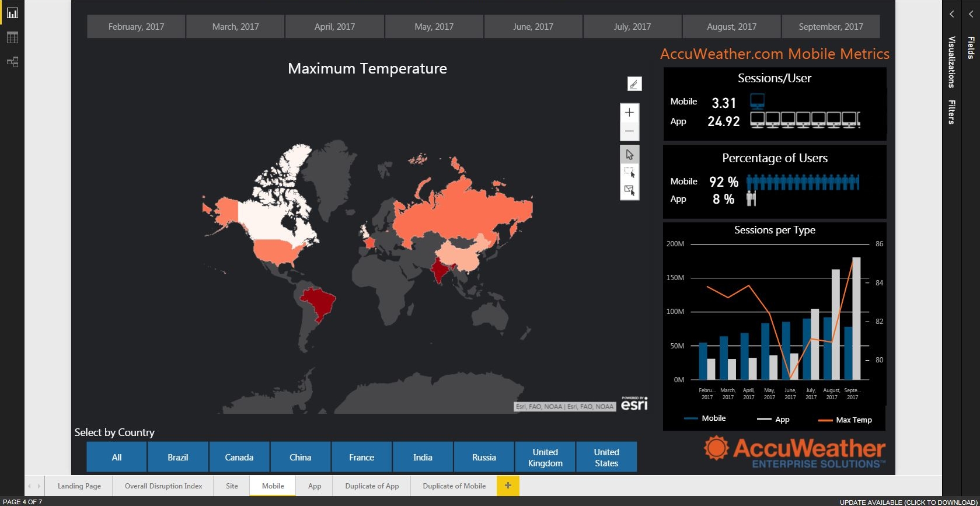Screen dimensions: 980x506
Task: Zoom in on the map with plus
Action: coord(629,112)
